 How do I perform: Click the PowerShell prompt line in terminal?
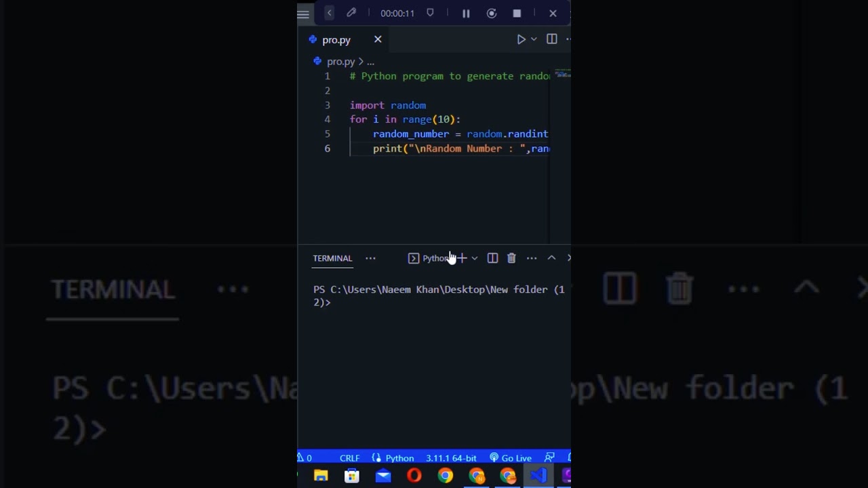(x=439, y=296)
